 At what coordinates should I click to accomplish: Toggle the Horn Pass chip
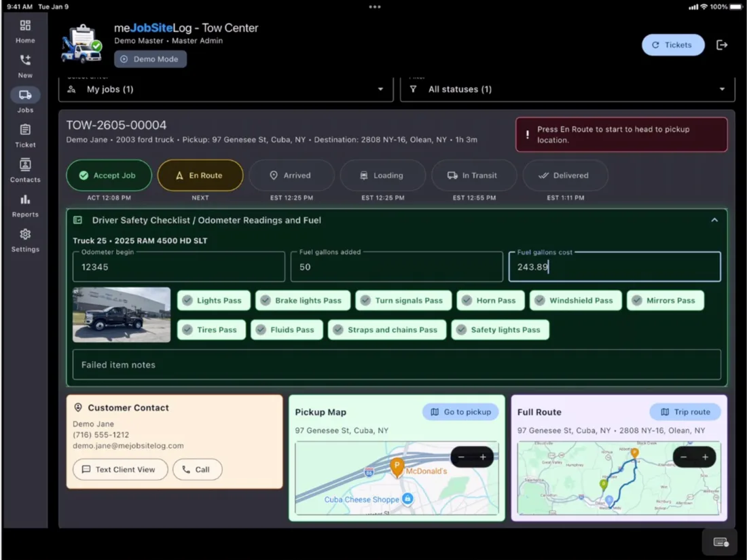(x=490, y=301)
